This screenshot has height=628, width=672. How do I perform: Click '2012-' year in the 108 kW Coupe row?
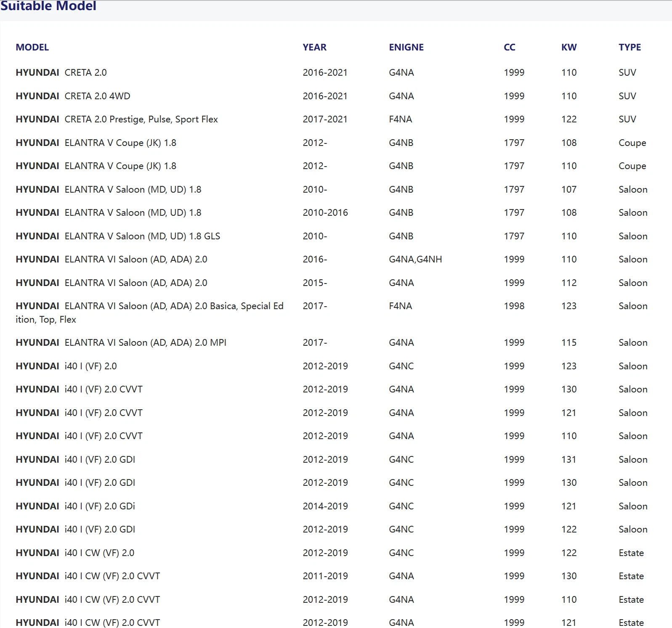tap(315, 143)
